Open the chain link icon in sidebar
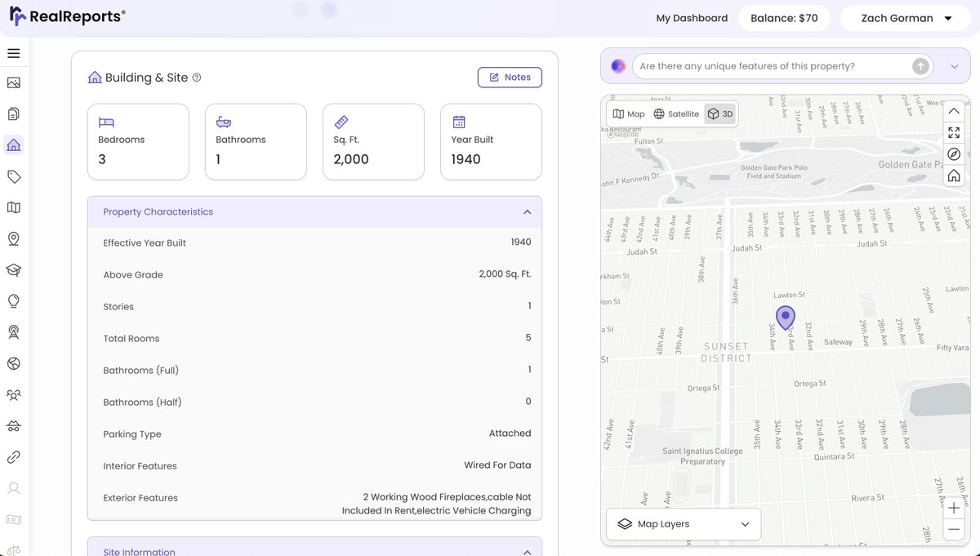Screen dimensions: 980x556 coord(13,457)
